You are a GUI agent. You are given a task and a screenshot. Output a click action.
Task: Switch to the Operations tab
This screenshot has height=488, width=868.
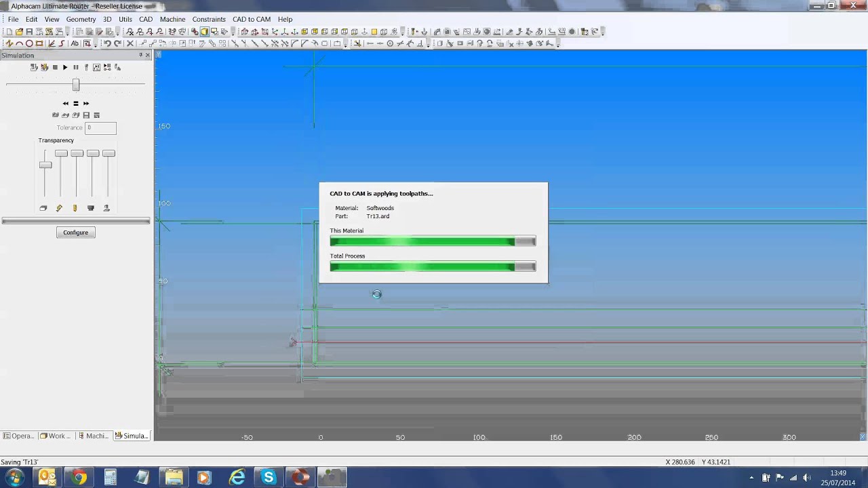(x=18, y=436)
